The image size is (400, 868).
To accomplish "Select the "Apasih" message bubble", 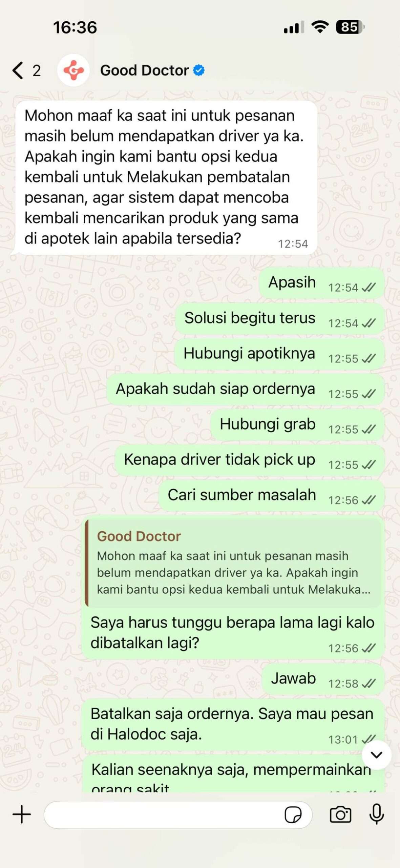I will (322, 283).
